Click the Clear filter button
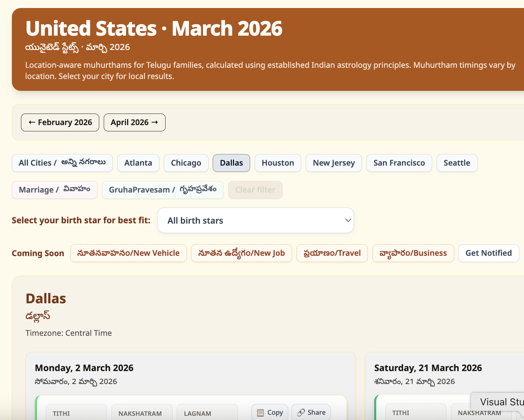Viewport: 524px width, 420px height. [x=255, y=190]
